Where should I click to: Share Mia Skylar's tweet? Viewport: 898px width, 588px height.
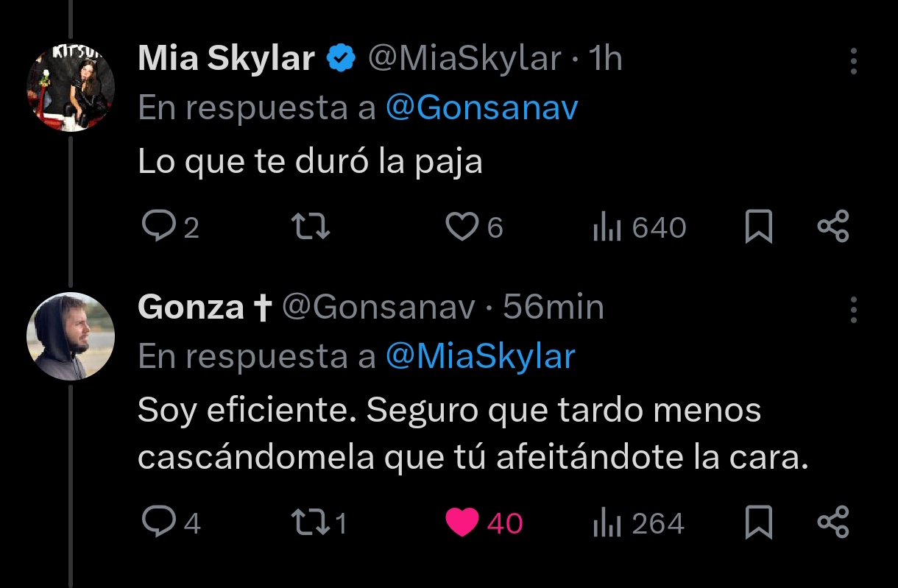(x=833, y=227)
